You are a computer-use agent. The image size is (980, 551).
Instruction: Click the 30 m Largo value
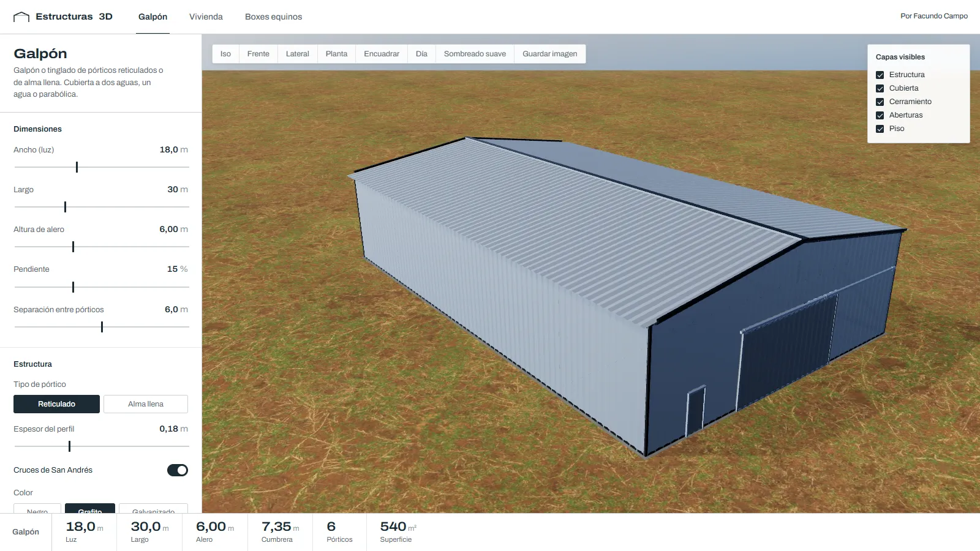point(178,189)
